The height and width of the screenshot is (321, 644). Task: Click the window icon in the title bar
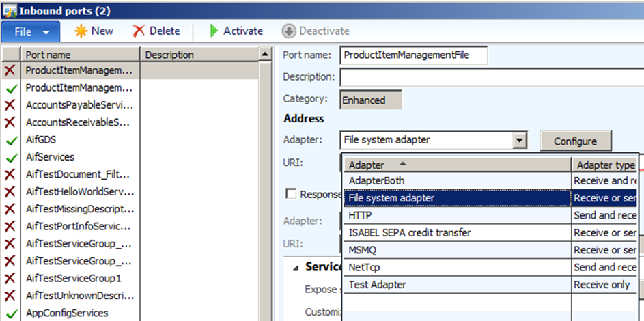(10, 11)
